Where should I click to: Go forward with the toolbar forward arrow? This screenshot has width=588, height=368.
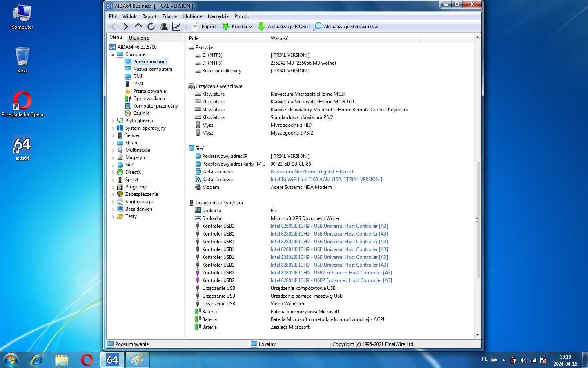(x=125, y=27)
